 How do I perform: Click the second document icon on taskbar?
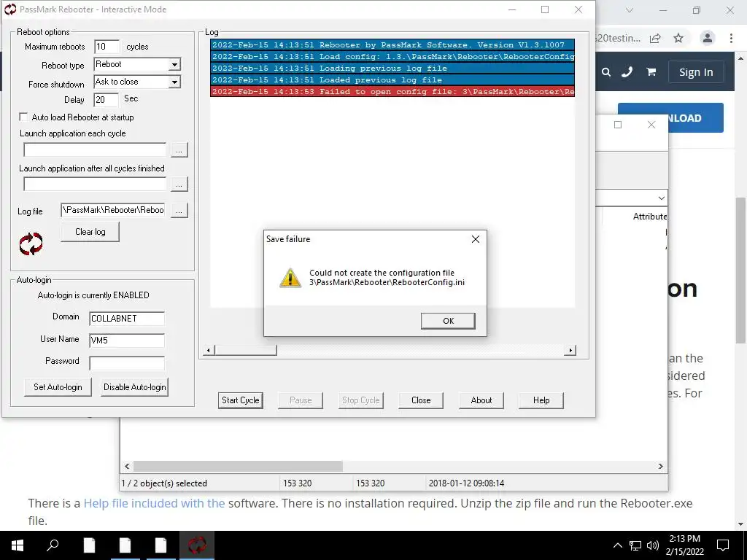coord(125,545)
